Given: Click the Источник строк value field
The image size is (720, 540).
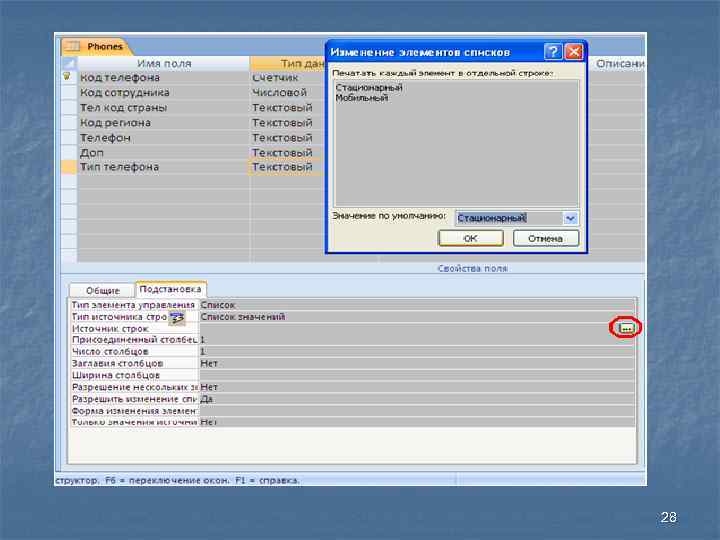Looking at the screenshot, I should coord(409,328).
